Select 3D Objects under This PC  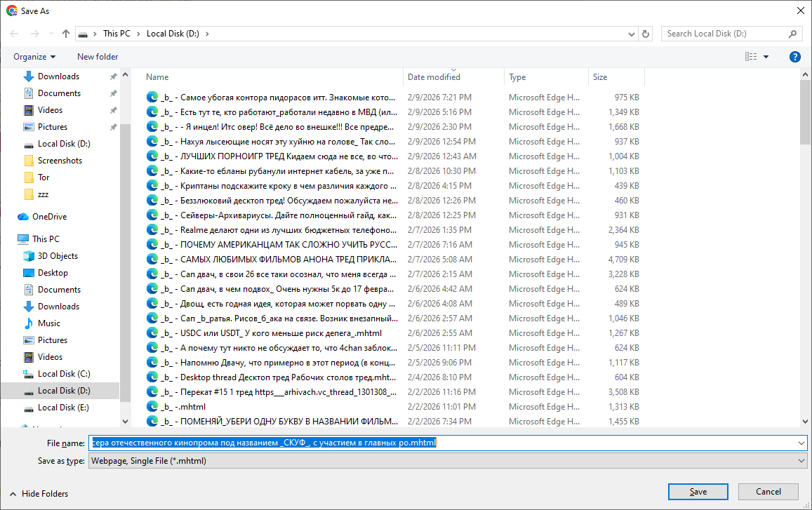click(58, 256)
